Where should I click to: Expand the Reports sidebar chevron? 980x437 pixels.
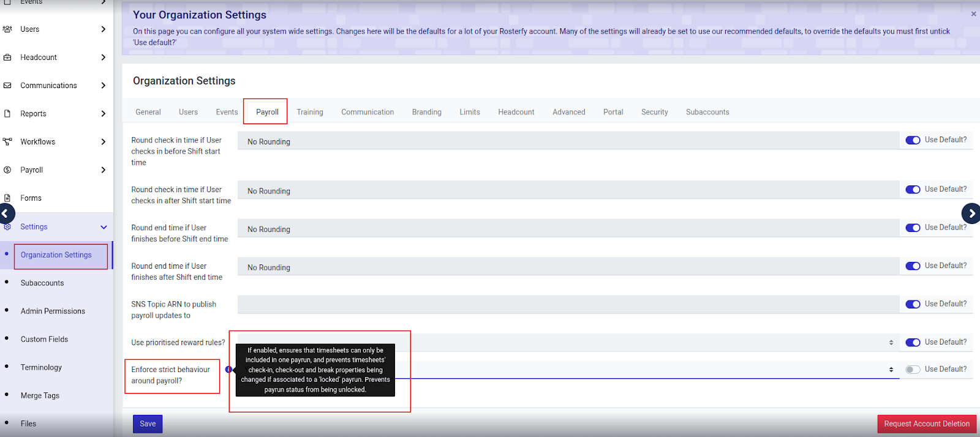pyautogui.click(x=103, y=114)
